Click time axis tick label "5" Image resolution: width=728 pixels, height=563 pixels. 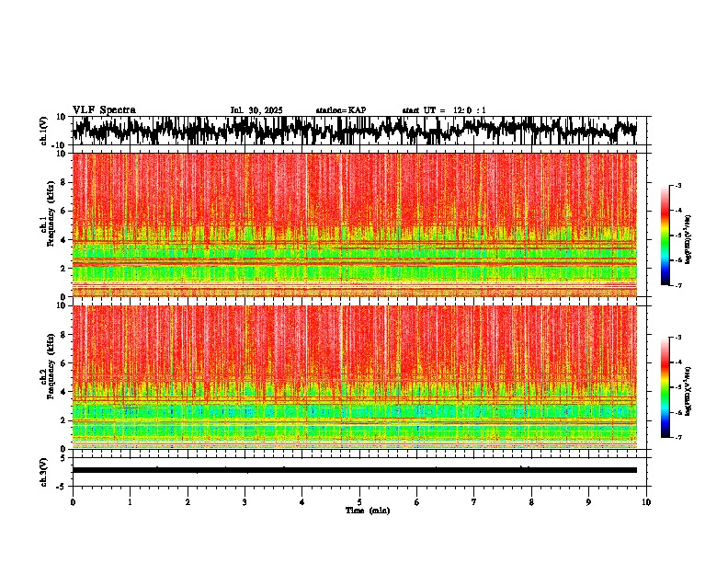click(359, 502)
